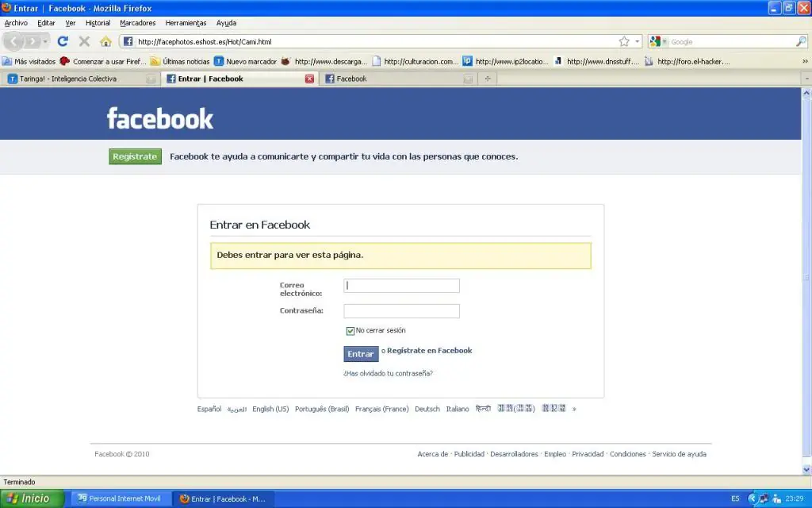Screen dimensions: 812x508
Task: Switch to the Taringa! Inteligencia Colectiva tab
Action: click(80, 79)
